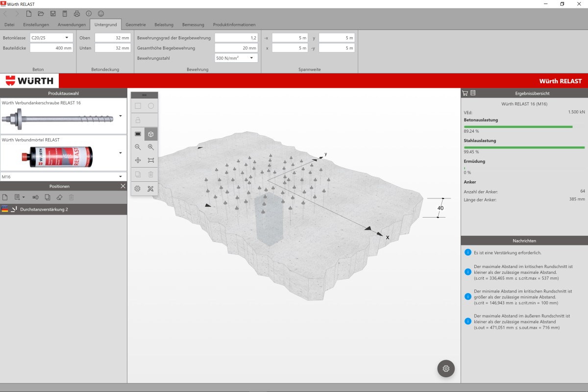Fit the model to the view
588x392 pixels.
coord(151,160)
